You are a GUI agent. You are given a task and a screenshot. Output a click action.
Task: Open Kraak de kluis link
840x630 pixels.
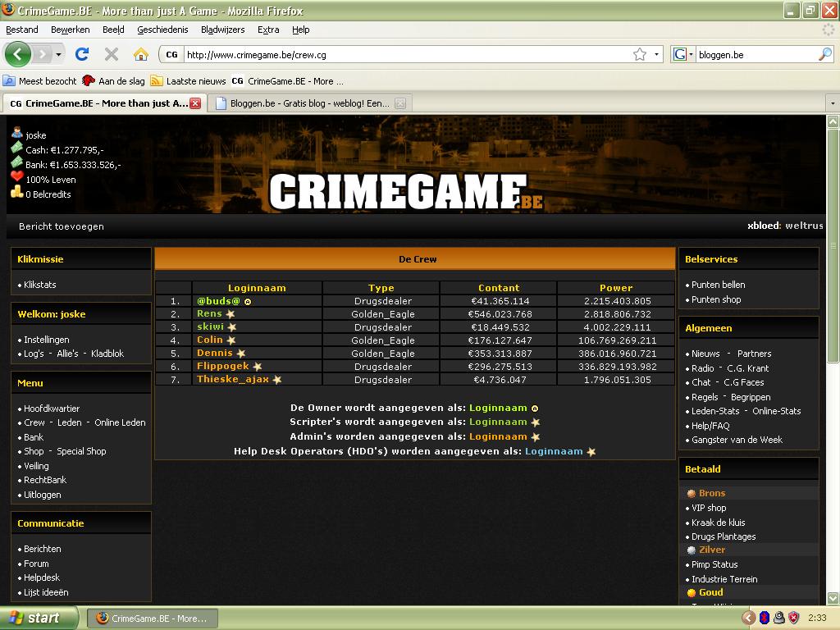(x=719, y=523)
